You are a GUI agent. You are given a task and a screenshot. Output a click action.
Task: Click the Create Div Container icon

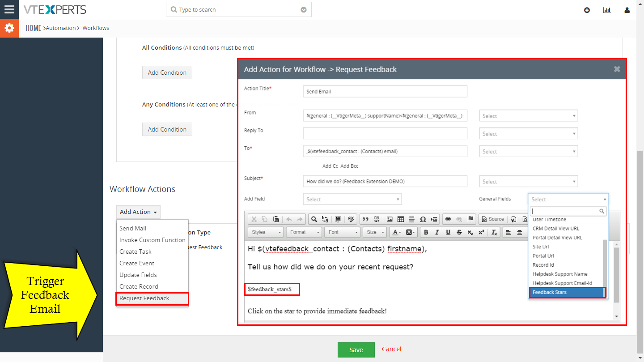pyautogui.click(x=377, y=219)
